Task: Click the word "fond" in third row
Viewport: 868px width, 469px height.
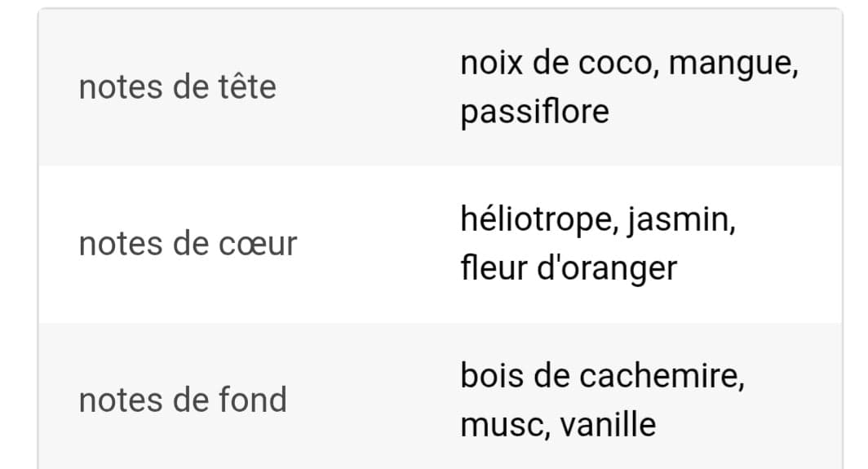Action: tap(252, 400)
